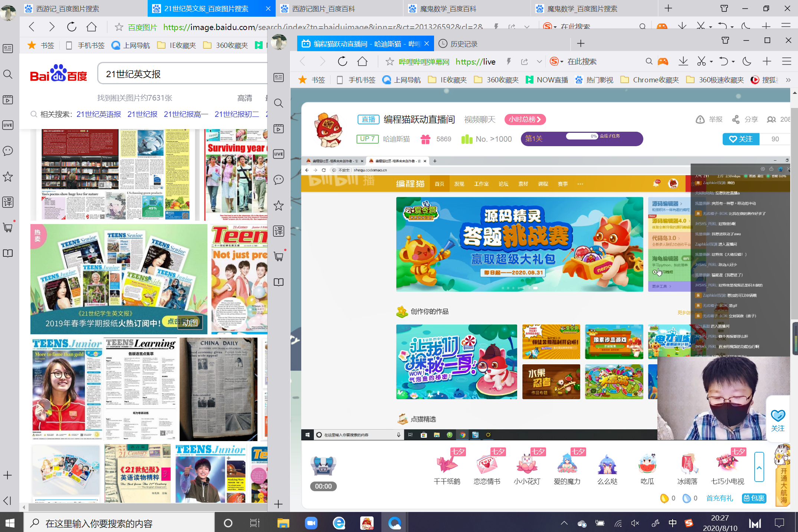Image resolution: width=798 pixels, height=532 pixels.
Task: Click the 第1关 task progress bar
Action: pyautogui.click(x=582, y=139)
